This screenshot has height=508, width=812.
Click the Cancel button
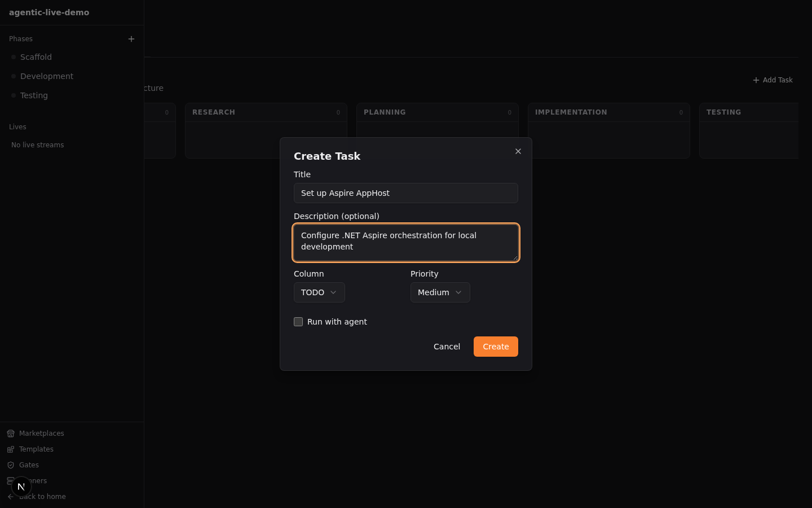[x=447, y=347]
